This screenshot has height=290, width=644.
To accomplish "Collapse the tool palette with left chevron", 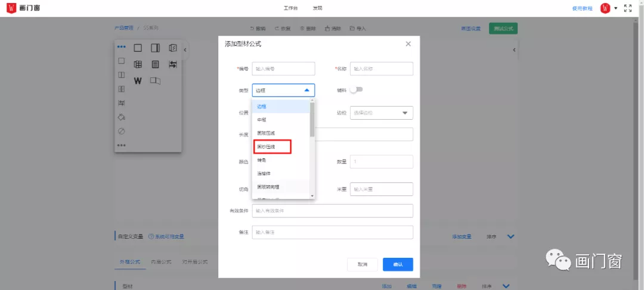I will tap(185, 50).
